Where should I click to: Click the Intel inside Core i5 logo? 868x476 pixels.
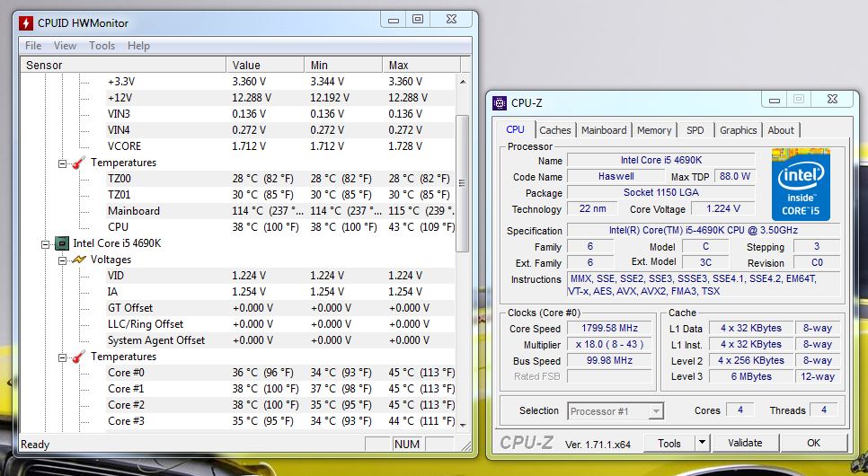click(801, 184)
